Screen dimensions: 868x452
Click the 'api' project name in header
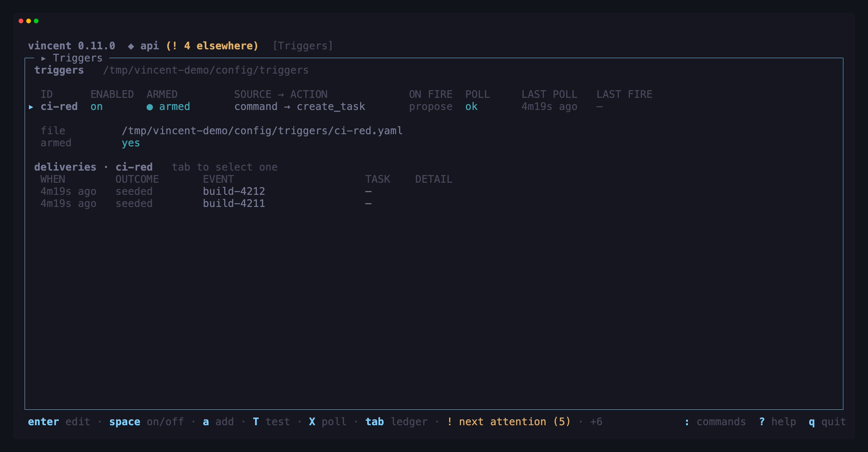point(149,46)
